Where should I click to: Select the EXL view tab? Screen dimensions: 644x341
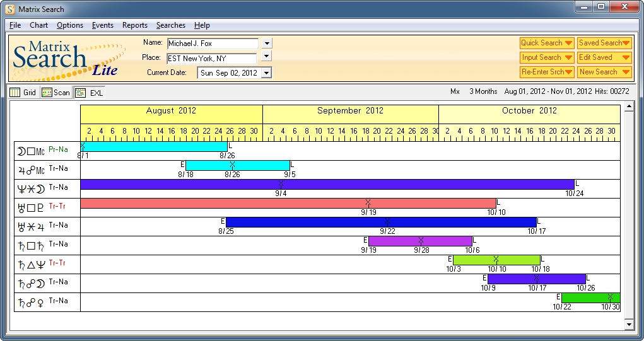pos(90,93)
